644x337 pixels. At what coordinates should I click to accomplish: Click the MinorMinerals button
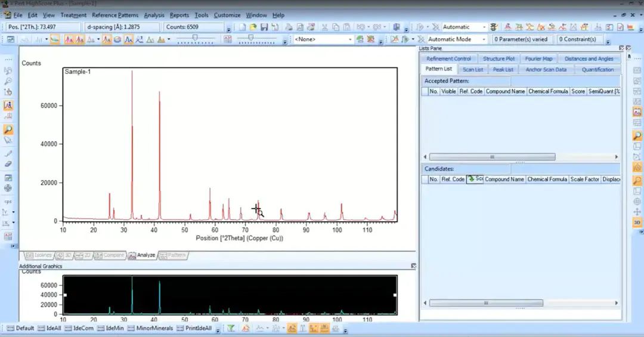[150, 328]
